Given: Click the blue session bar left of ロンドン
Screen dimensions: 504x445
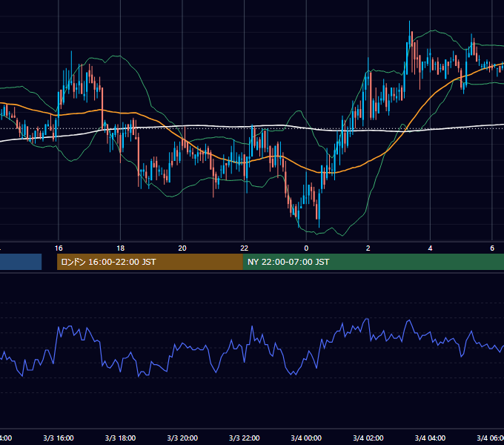Looking at the screenshot, I should click(21, 262).
